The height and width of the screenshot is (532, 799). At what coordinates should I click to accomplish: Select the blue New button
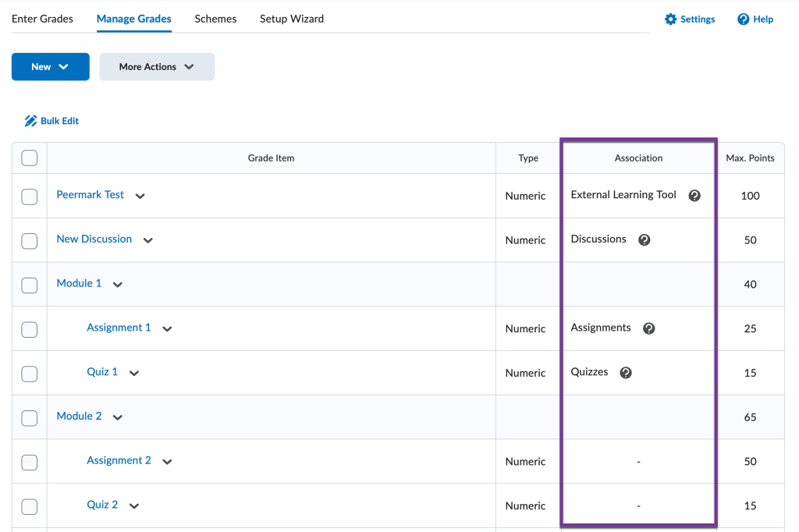click(x=50, y=66)
